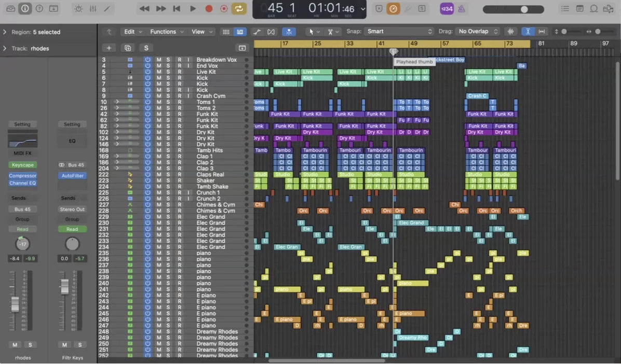Toggle the blue vertical auto zoom button
Viewport: 621px width, 364px height.
528,32
